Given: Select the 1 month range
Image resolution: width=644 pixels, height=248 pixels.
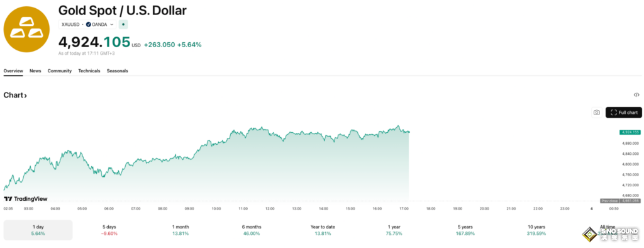Looking at the screenshot, I should click(x=180, y=230).
